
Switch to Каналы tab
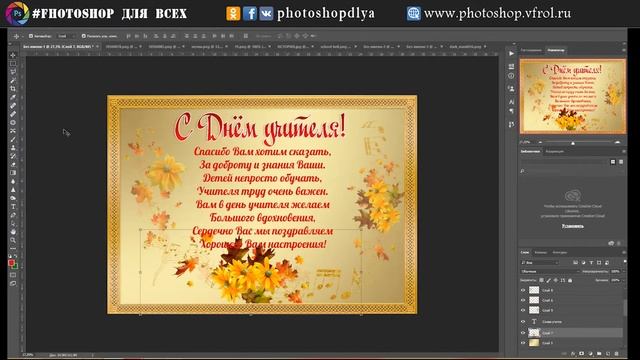tap(540, 253)
